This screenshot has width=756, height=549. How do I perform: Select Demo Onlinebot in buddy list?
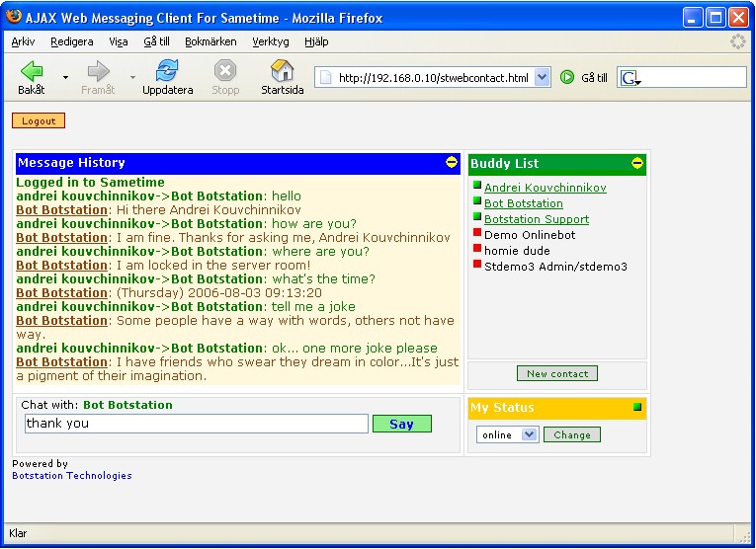[530, 235]
